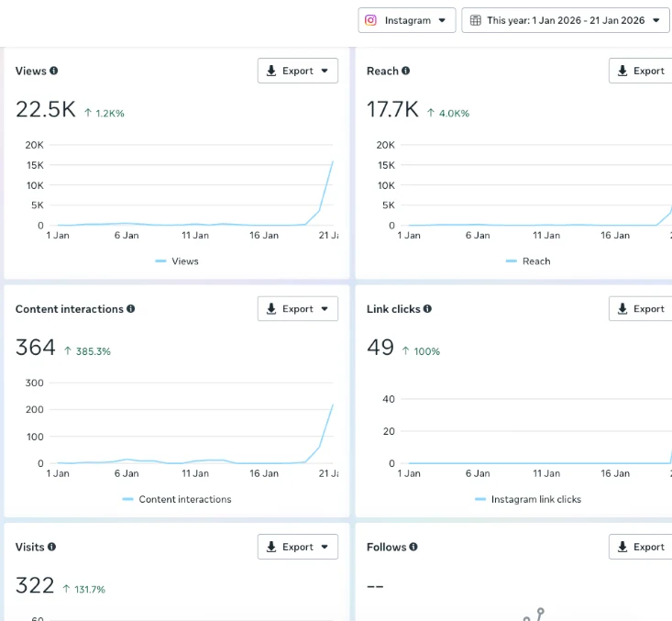Screen dimensions: 672x621
Task: Export the Reach chart data
Action: (641, 71)
